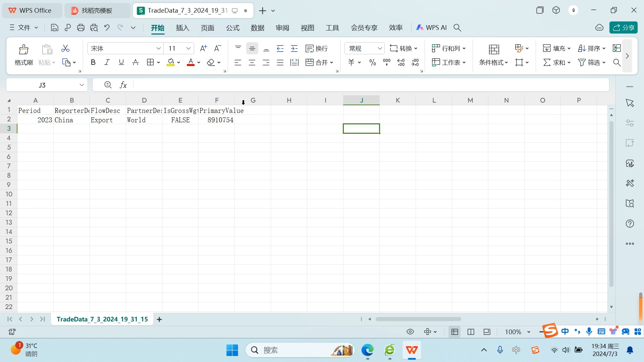Image resolution: width=644 pixels, height=362 pixels.
Task: Click the horizontal scrollbar thumb
Action: click(x=418, y=319)
